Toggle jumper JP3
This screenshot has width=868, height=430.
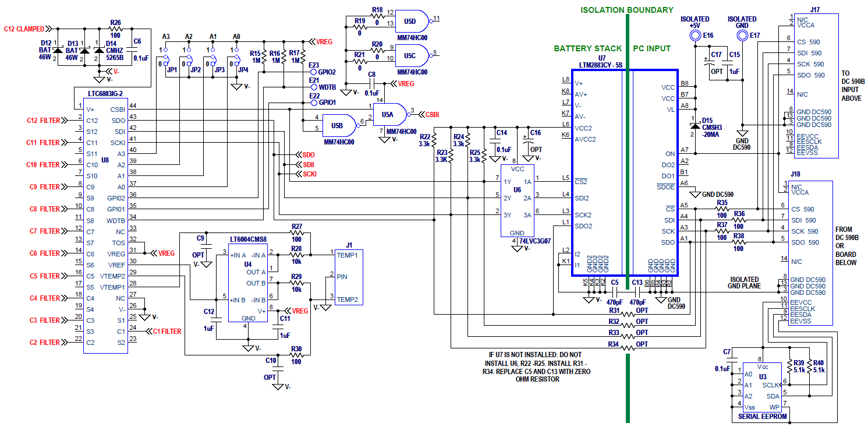[x=214, y=61]
